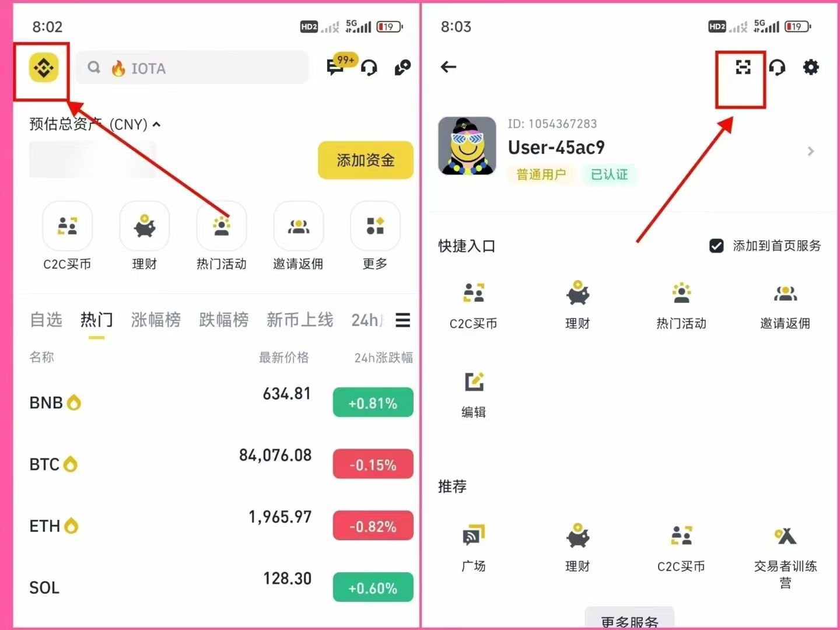Image resolution: width=840 pixels, height=630 pixels.
Task: Toggle 添加到首页服务 checkbox
Action: pyautogui.click(x=716, y=246)
